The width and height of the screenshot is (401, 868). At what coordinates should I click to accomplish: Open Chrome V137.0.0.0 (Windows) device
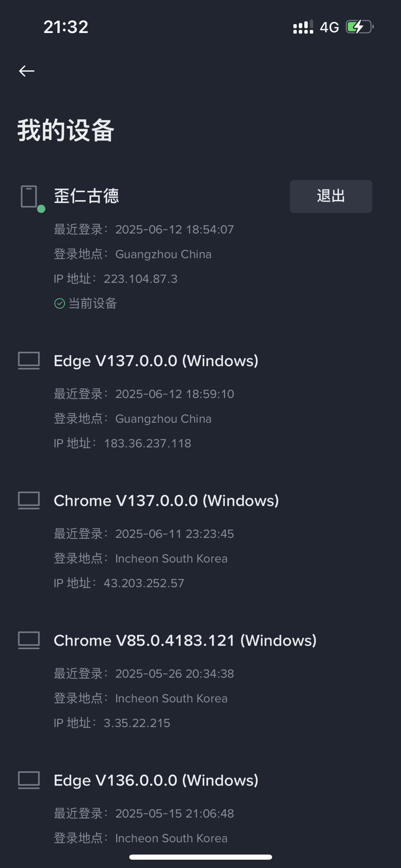pos(166,500)
